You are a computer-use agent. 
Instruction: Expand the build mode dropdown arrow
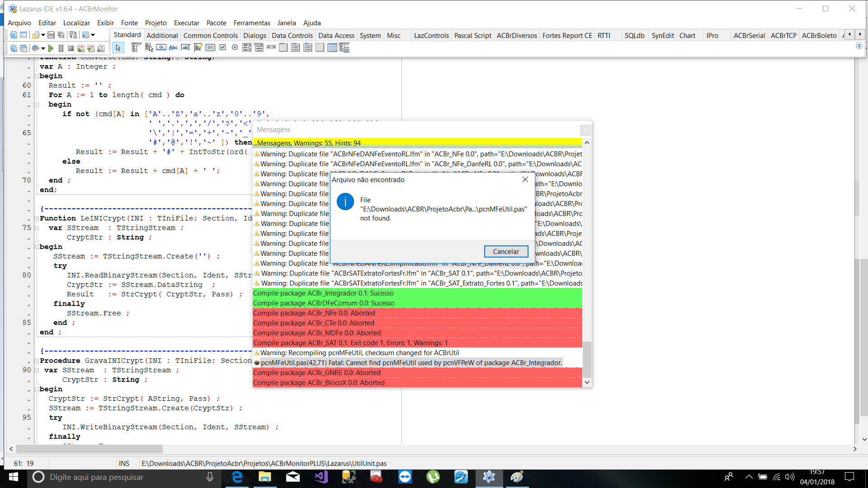pos(43,48)
